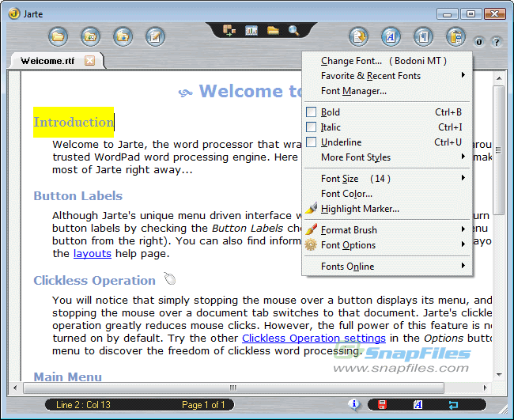Check the Italic checkbox
The height and width of the screenshot is (420, 514).
[311, 127]
